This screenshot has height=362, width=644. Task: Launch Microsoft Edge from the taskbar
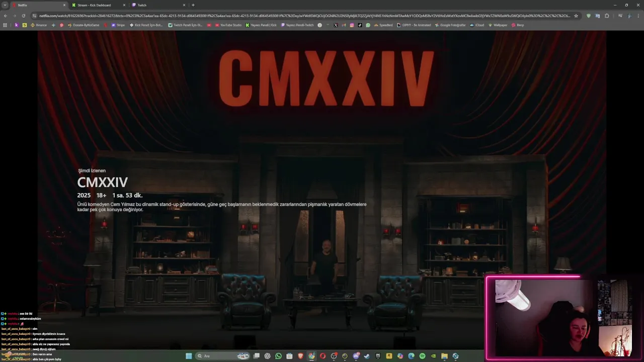click(411, 356)
